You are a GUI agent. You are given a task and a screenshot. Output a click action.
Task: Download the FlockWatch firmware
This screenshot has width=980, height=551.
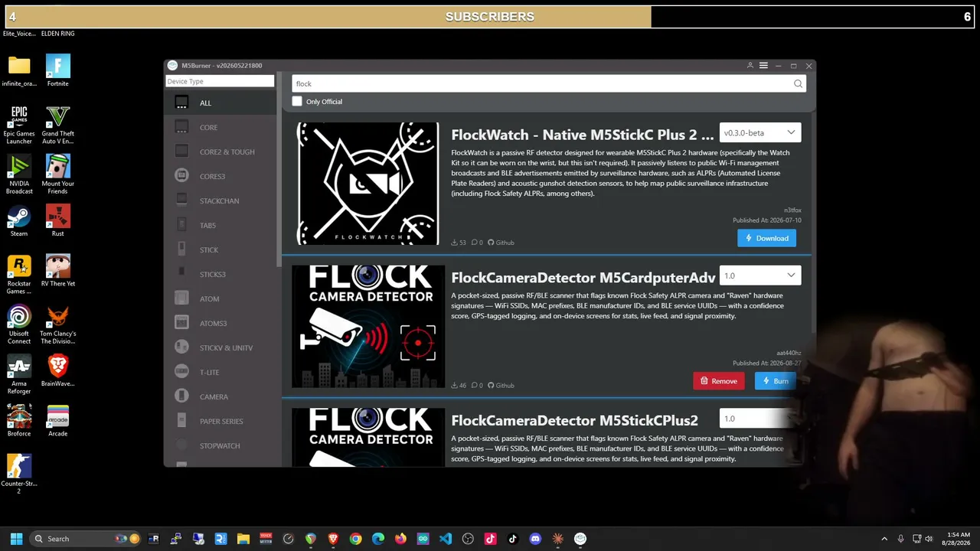click(x=767, y=238)
